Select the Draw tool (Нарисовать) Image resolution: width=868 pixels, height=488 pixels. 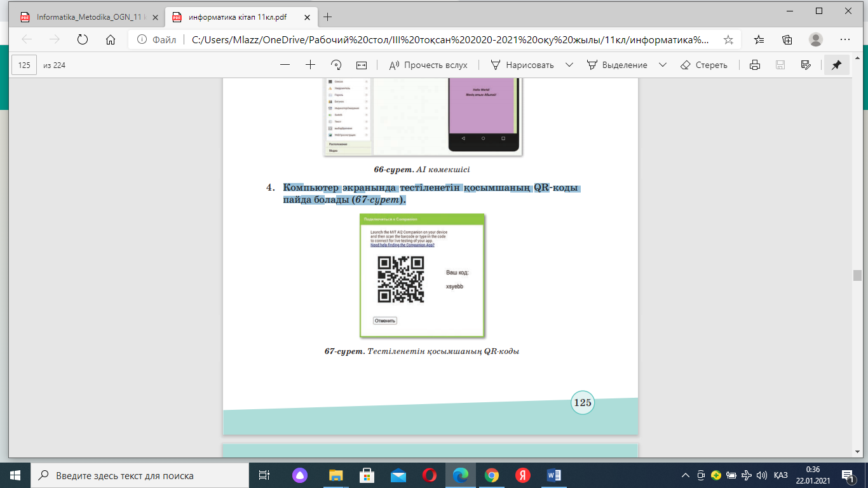522,65
